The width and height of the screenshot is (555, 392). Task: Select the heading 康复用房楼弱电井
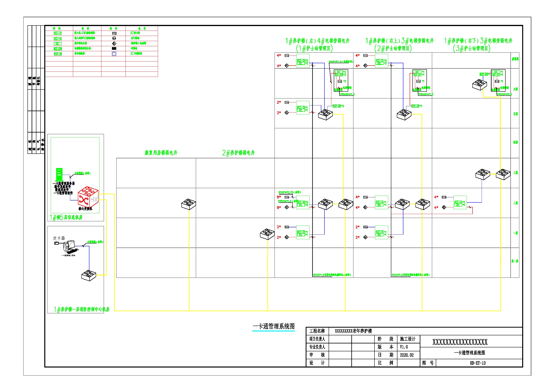click(161, 153)
